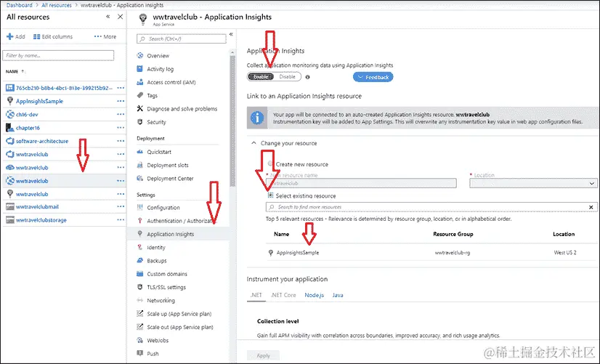
Task: Clear the find more resources search box
Action: 591,207
